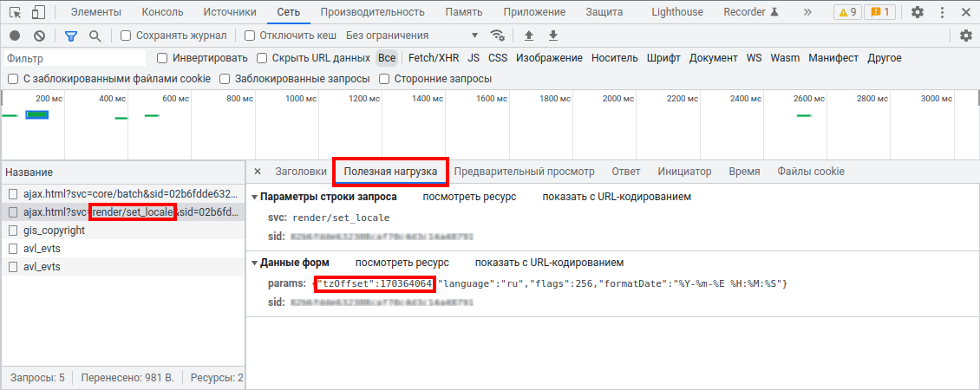
Task: Open network conditions Wi-Fi icon
Action: click(498, 36)
